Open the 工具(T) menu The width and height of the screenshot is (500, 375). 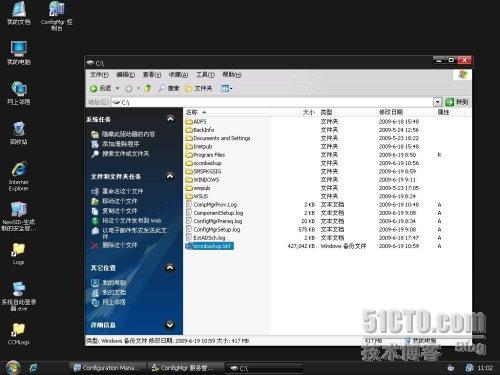coord(205,75)
